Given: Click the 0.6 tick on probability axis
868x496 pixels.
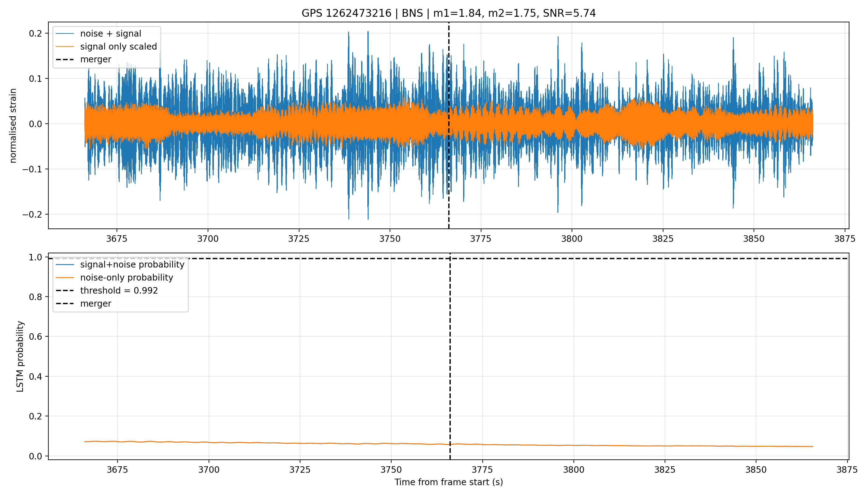Looking at the screenshot, I should click(x=36, y=337).
